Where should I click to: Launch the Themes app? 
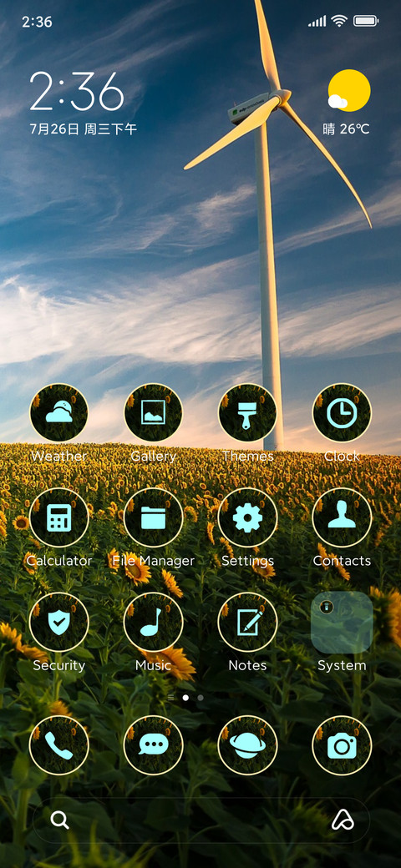pos(247,413)
